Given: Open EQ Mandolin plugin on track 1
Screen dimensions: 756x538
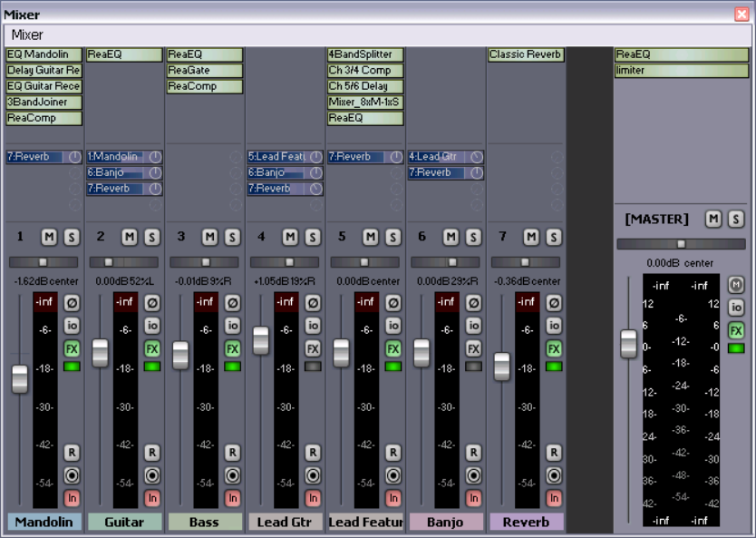Looking at the screenshot, I should 44,54.
